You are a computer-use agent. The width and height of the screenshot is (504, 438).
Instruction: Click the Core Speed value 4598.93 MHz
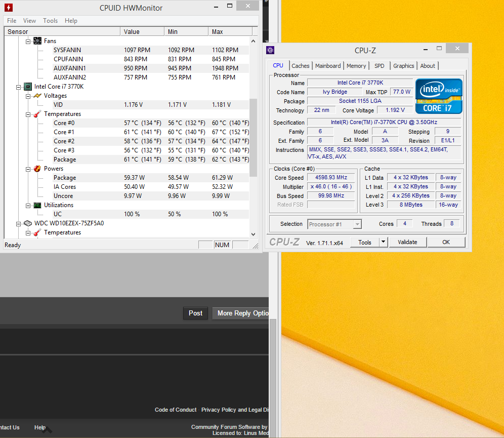331,178
